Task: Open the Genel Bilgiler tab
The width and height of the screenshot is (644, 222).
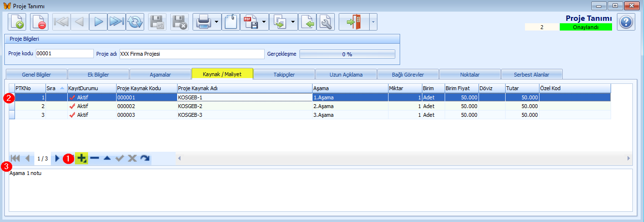Action: tap(36, 75)
